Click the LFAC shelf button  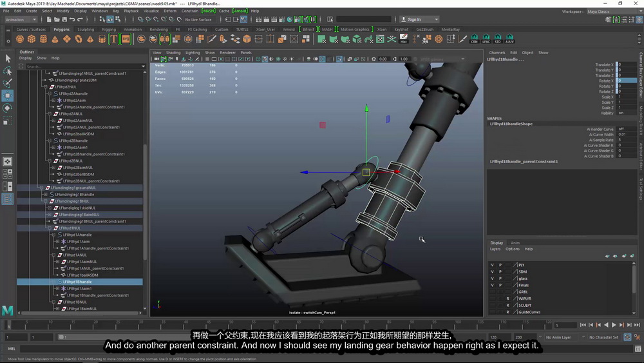(486, 39)
